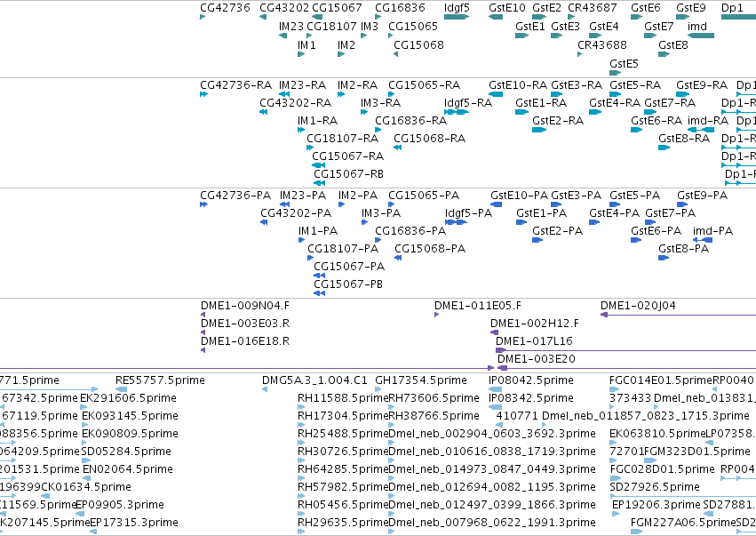Select the GstE10-RA transcript
This screenshot has width=756, height=536.
[496, 94]
